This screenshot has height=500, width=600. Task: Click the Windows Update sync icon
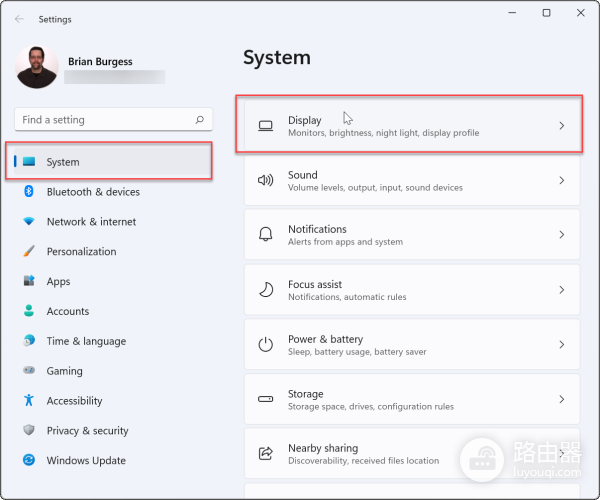(x=29, y=461)
